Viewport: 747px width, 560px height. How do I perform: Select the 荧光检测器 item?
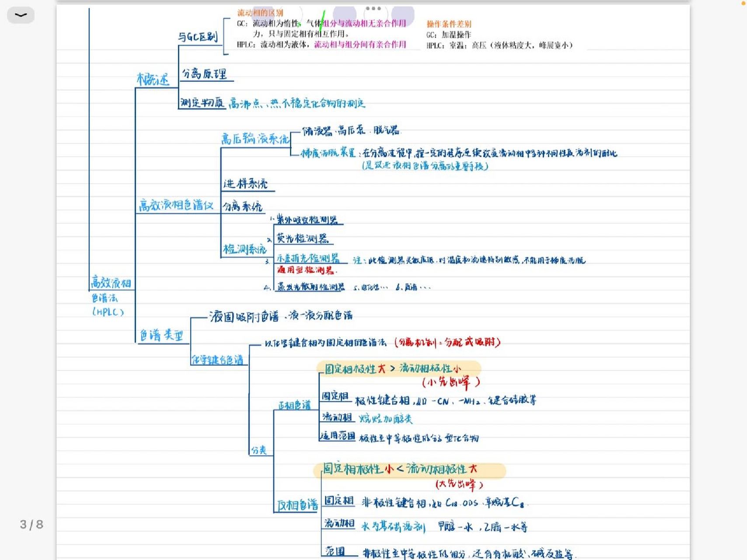click(302, 238)
